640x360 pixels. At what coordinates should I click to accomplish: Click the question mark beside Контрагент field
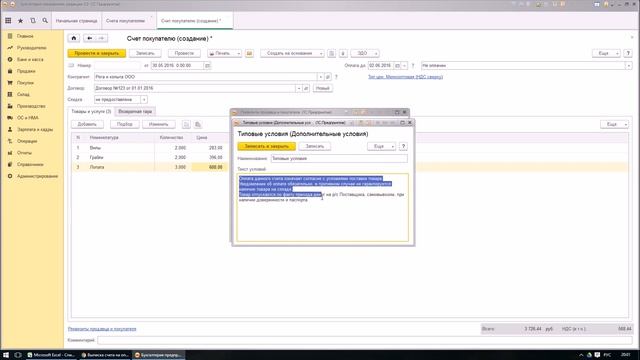point(336,77)
